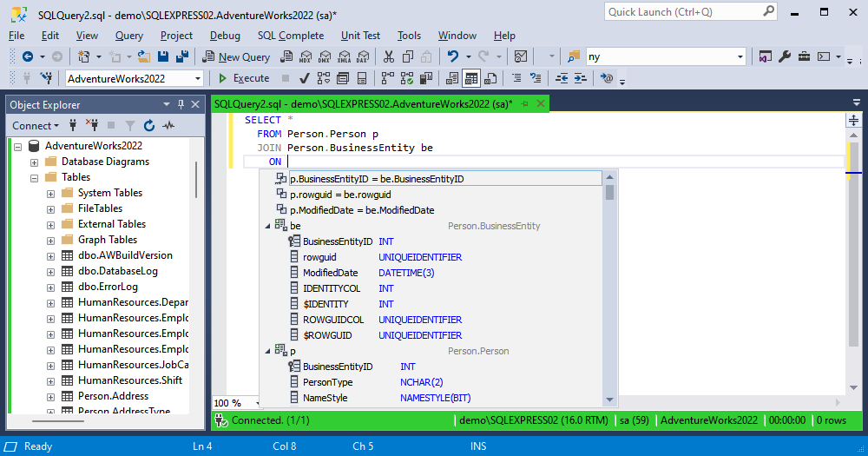Screen dimensions: 868x456
Task: Pin the Object Explorer panel
Action: point(181,104)
